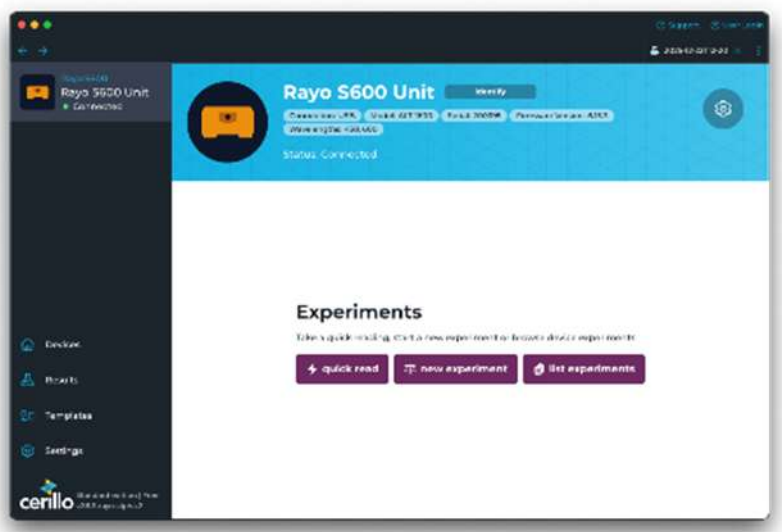Click the Status: Connected text

(x=330, y=155)
